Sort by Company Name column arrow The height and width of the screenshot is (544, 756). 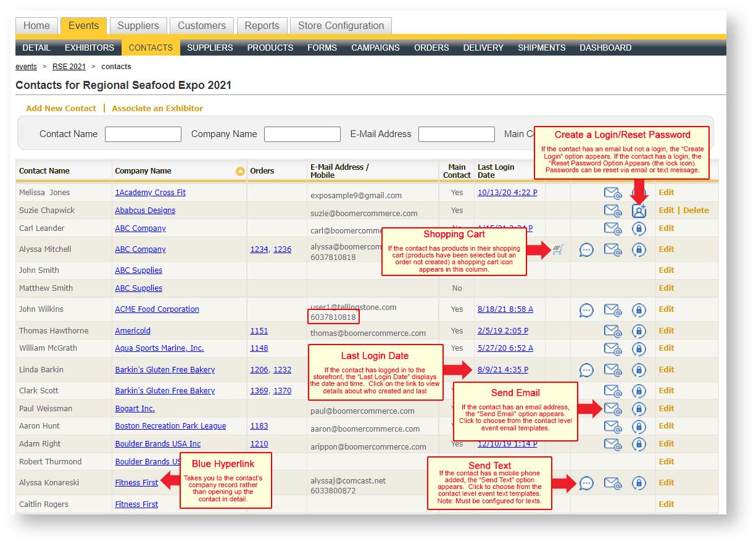click(240, 171)
